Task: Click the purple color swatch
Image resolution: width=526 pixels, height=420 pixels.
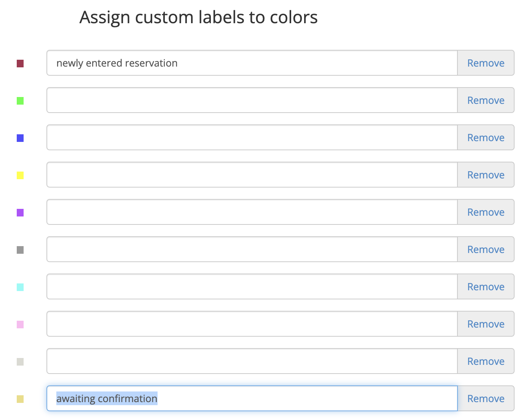Action: tap(20, 213)
